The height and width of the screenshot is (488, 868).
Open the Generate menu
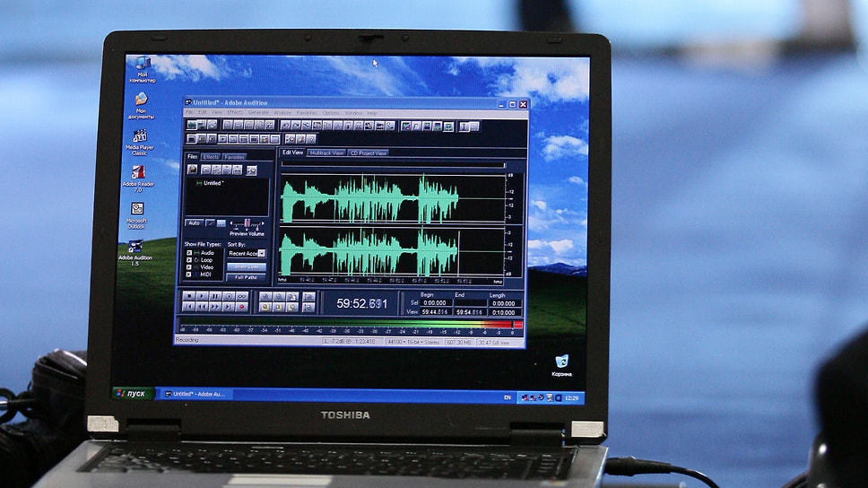coord(258,112)
